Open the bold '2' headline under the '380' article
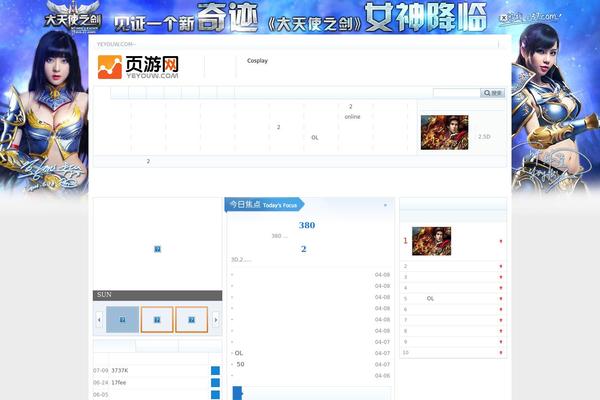 [303, 249]
